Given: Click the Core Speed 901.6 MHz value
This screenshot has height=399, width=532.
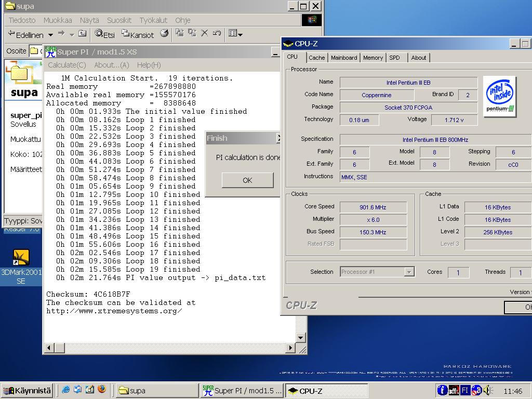Looking at the screenshot, I should [x=373, y=207].
